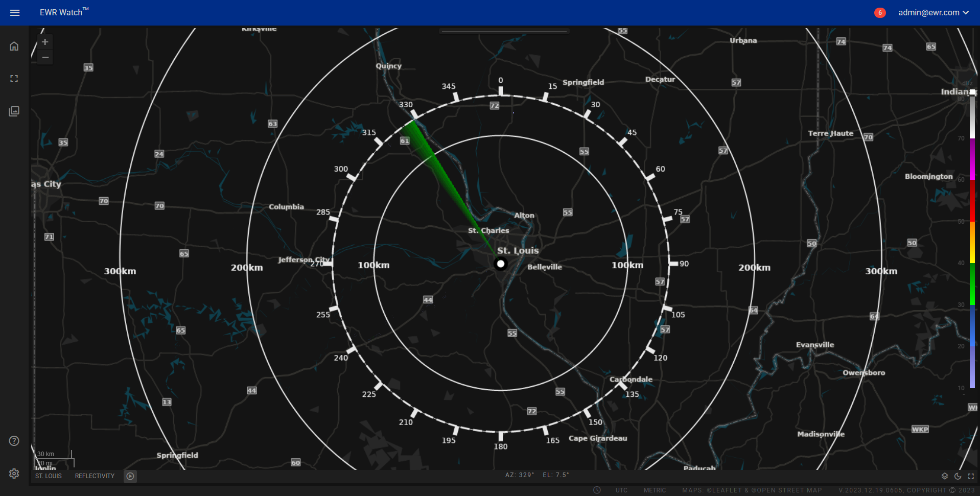The image size is (980, 496).
Task: Select the ST. LOUIS radar site label
Action: (x=49, y=476)
